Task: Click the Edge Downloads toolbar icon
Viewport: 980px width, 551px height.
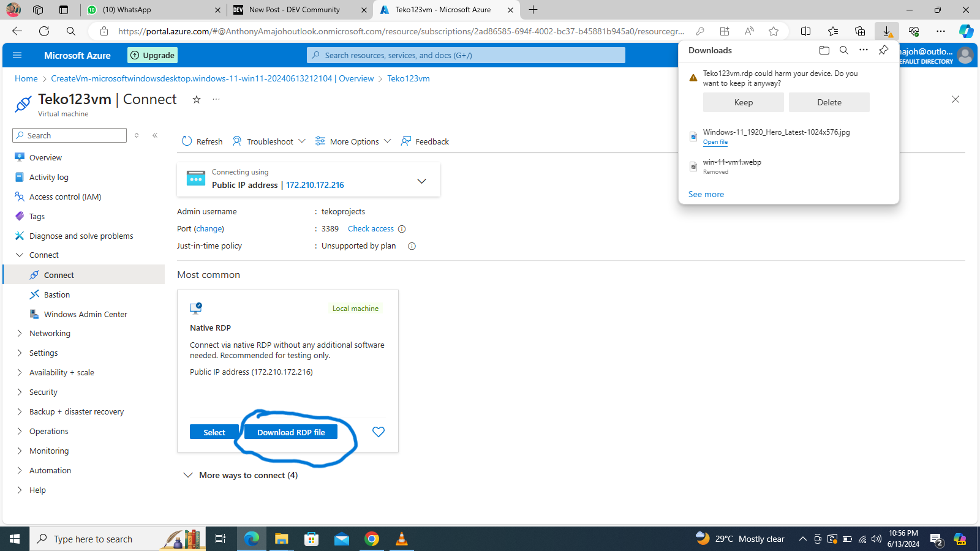Action: [887, 31]
